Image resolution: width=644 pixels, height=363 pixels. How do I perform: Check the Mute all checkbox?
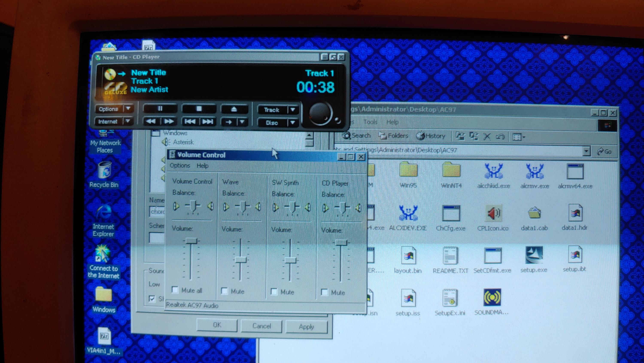click(x=175, y=290)
